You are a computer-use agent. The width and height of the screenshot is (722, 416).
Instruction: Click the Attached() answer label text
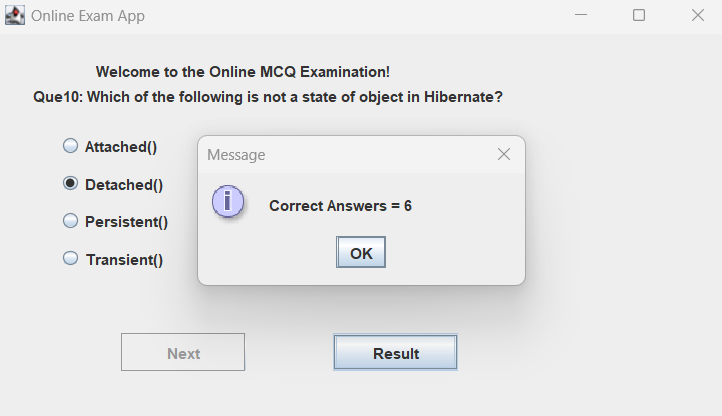(121, 147)
